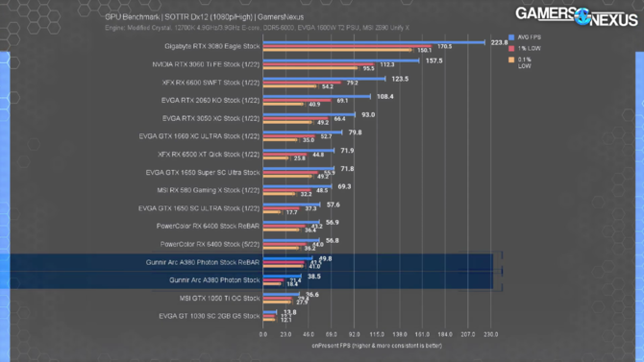The image size is (644, 362).
Task: Click the 157.5 average FPS value
Action: (434, 60)
